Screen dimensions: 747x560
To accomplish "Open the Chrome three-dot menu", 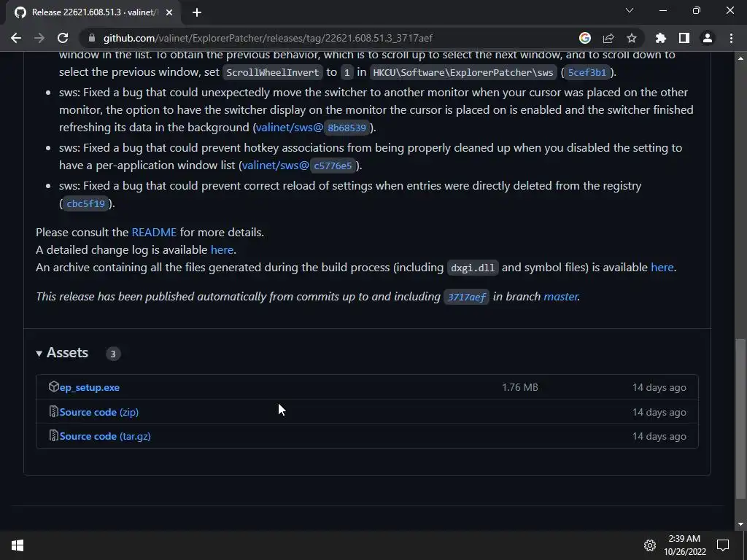I will pos(731,38).
